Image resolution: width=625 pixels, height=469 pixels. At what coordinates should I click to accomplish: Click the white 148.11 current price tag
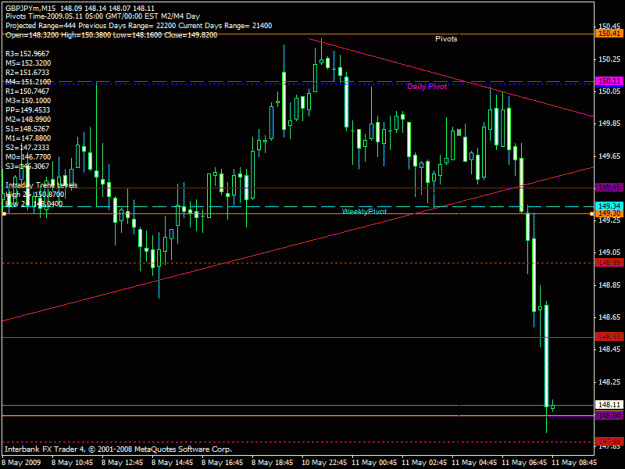tap(609, 404)
